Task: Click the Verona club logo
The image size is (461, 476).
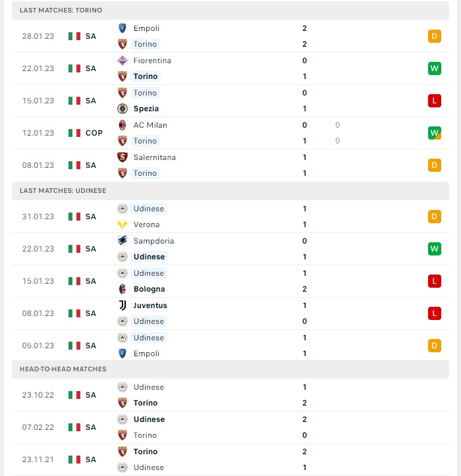Action: coord(122,225)
